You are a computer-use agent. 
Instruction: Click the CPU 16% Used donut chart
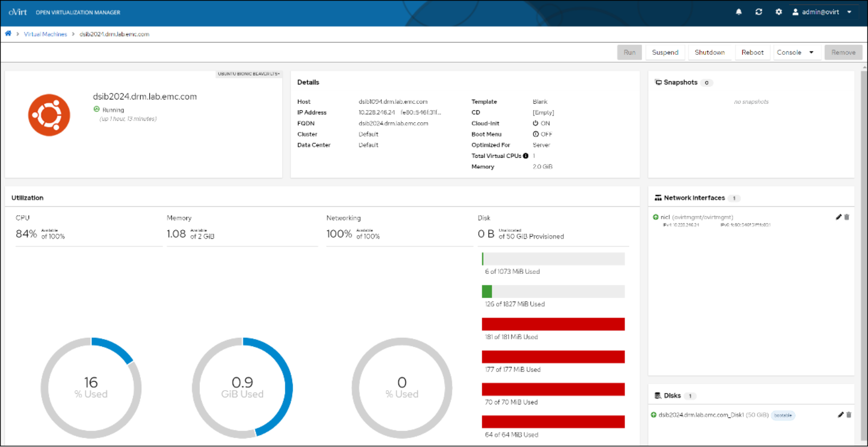tap(91, 388)
